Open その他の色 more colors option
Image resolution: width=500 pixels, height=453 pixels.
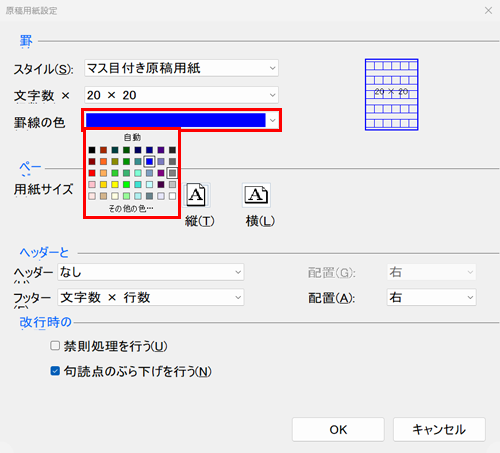pos(131,209)
